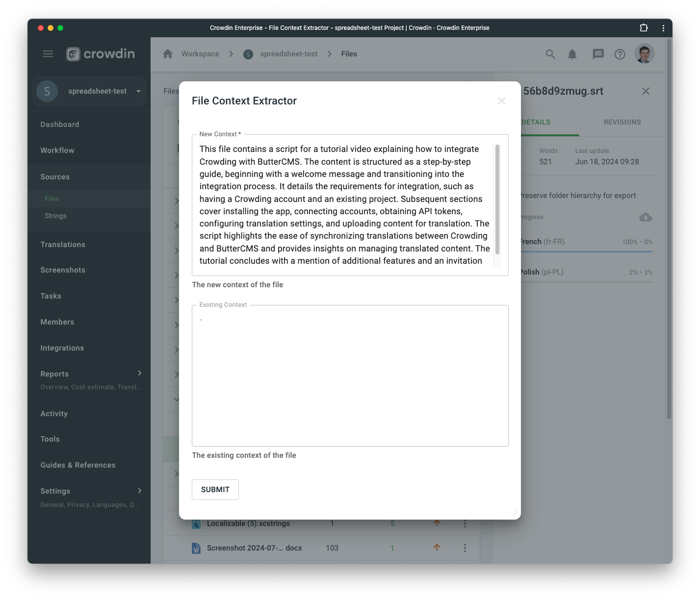
Task: Click the word count 521 value
Action: (545, 162)
